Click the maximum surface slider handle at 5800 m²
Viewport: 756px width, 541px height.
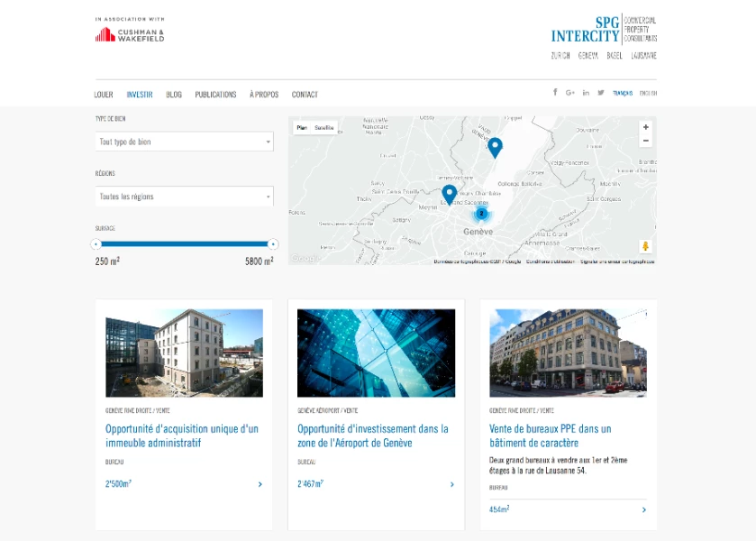(273, 244)
